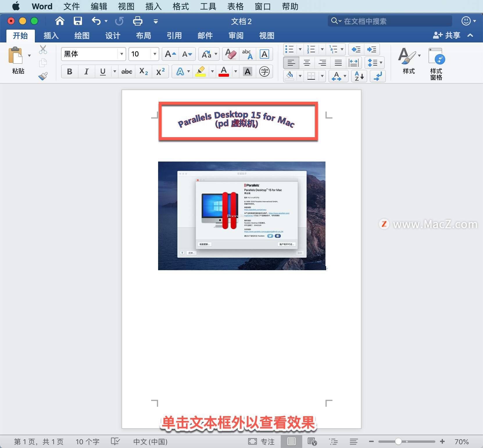483x448 pixels.
Task: Undo the last action
Action: click(96, 21)
